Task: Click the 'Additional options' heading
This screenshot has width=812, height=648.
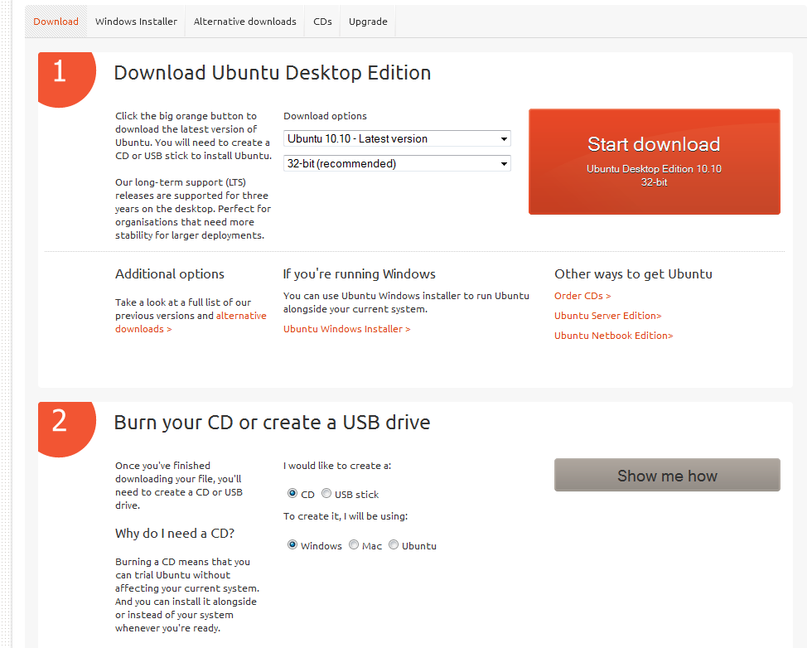Action: point(170,274)
